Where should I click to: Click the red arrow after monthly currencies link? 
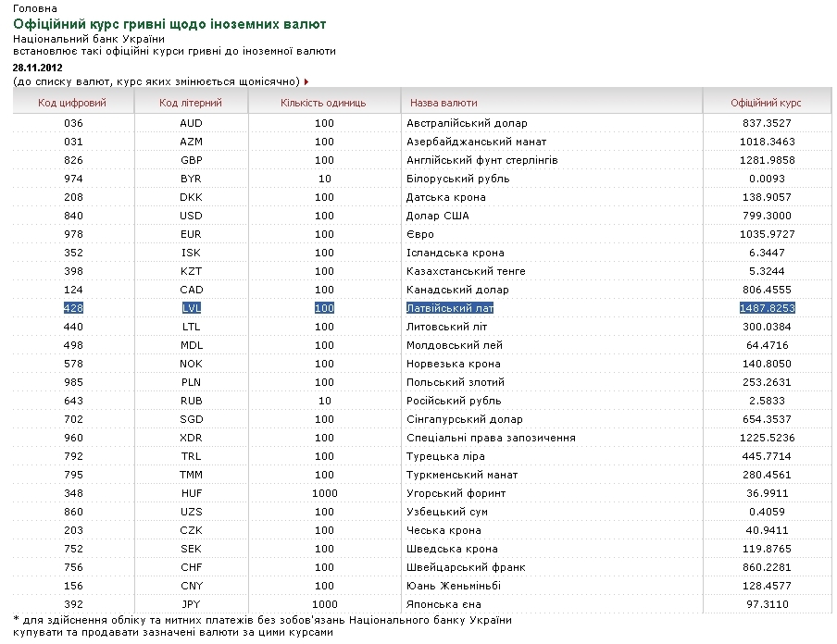(x=306, y=81)
